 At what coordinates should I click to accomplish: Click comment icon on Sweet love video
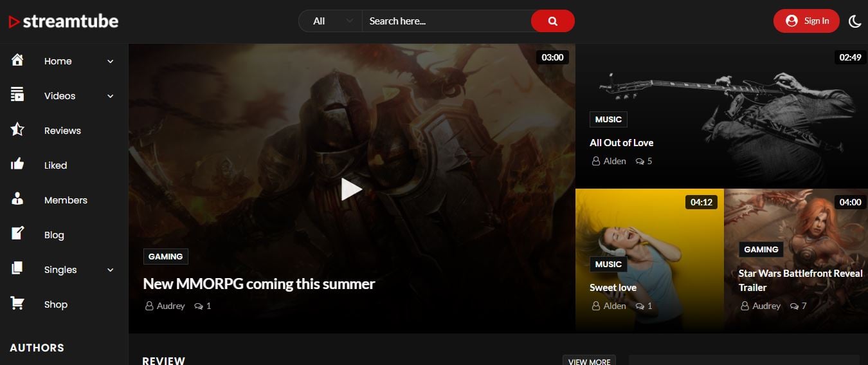pos(640,306)
